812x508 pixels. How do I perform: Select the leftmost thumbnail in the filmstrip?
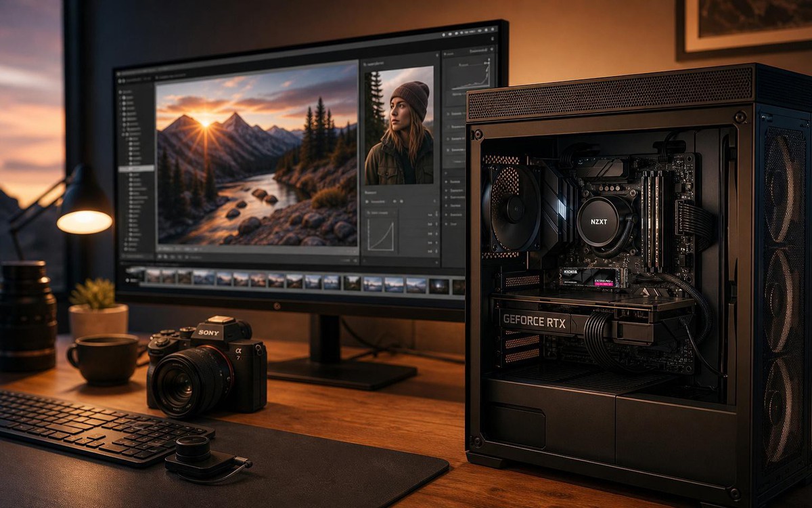pos(153,276)
